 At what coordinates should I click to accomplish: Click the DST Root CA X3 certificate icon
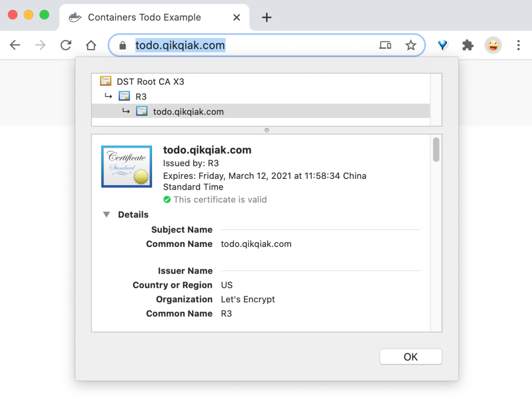point(106,81)
